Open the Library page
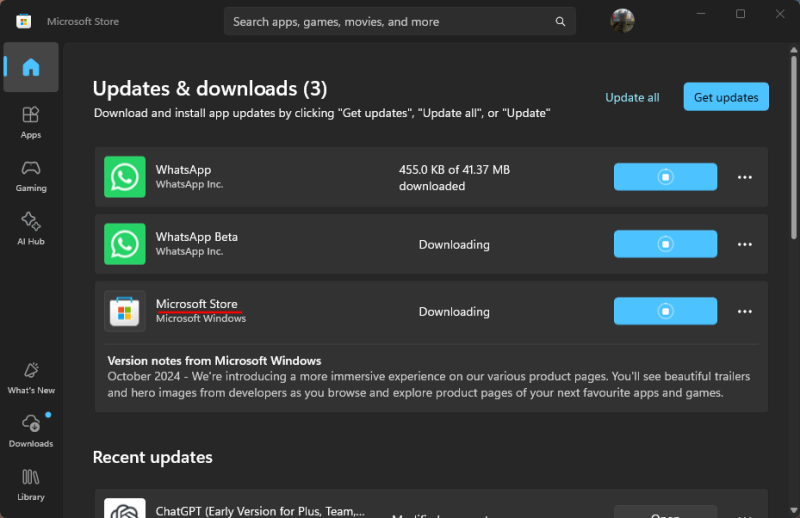This screenshot has width=800, height=518. pyautogui.click(x=31, y=483)
